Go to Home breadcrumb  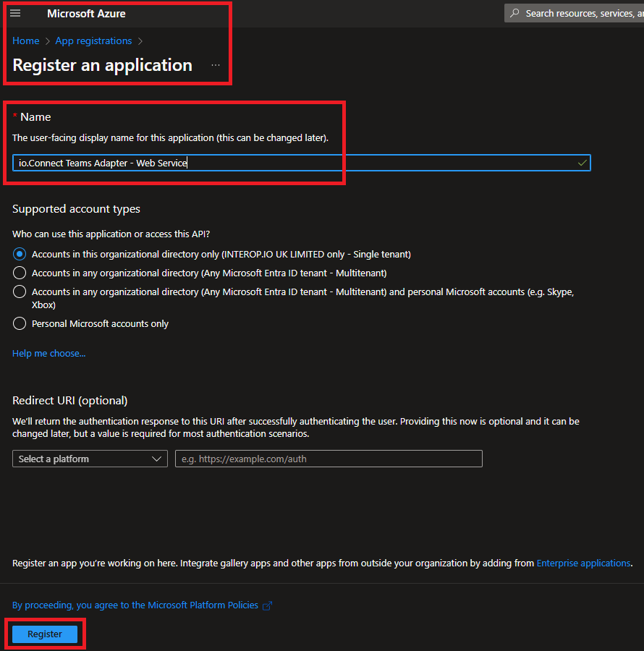[26, 41]
